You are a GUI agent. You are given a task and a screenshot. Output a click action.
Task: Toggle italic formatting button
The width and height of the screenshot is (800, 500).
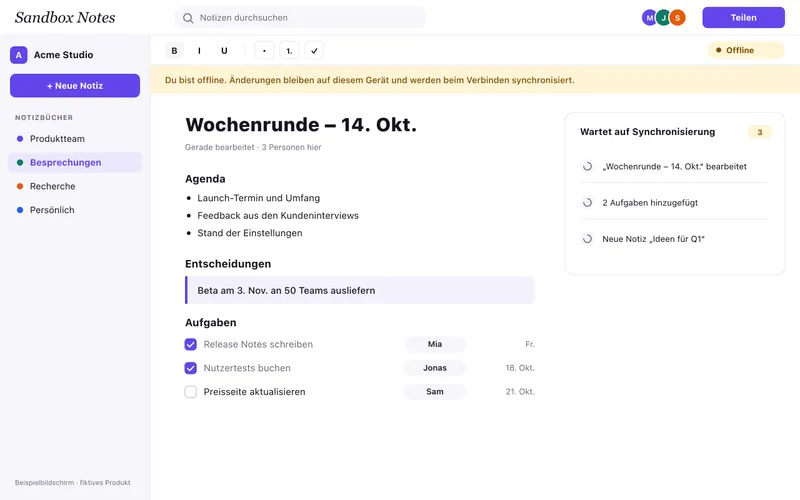(x=199, y=51)
